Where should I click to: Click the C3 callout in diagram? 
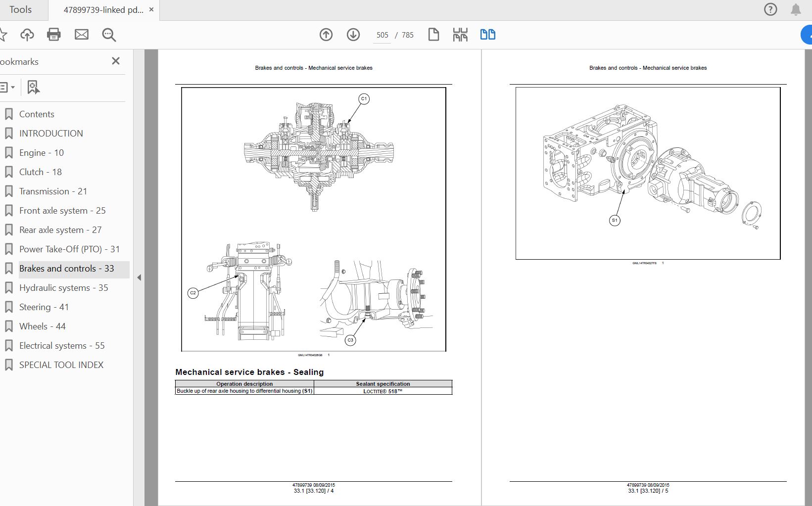pos(350,340)
